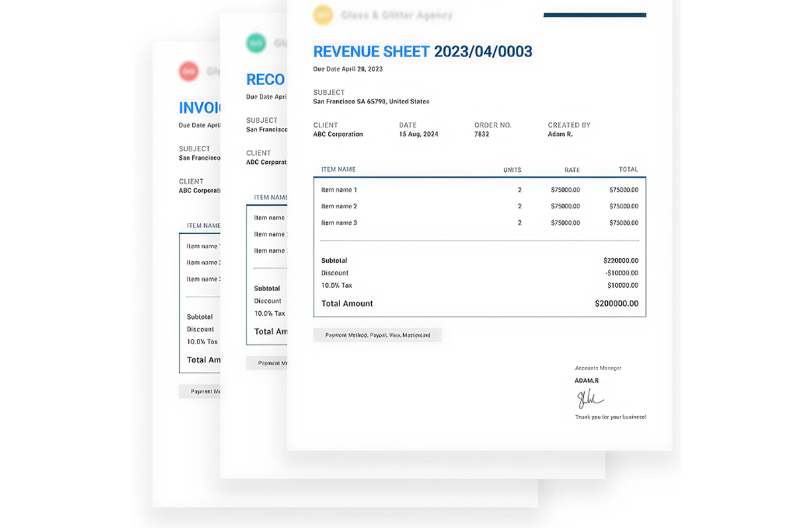The height and width of the screenshot is (528, 812).
Task: Click the ADAM.R name above the signature
Action: click(x=587, y=381)
